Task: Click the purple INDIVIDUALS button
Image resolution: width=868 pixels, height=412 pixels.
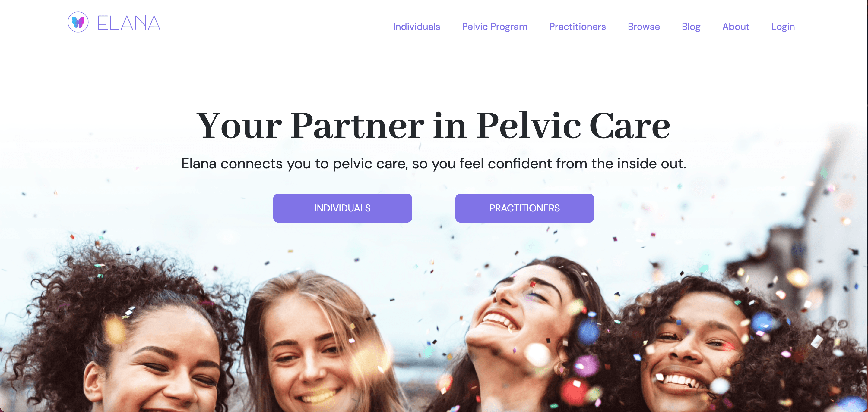Action: [x=342, y=208]
